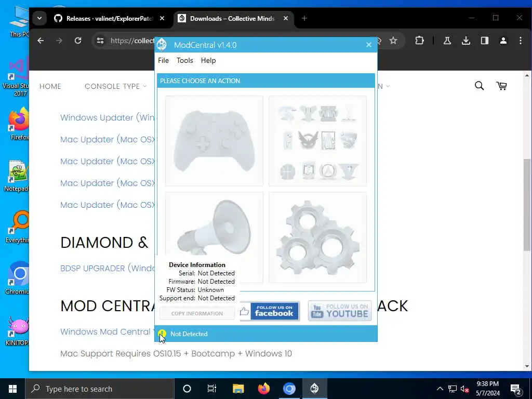This screenshot has width=532, height=399.
Task: Click the website search magnifier icon
Action: point(479,86)
